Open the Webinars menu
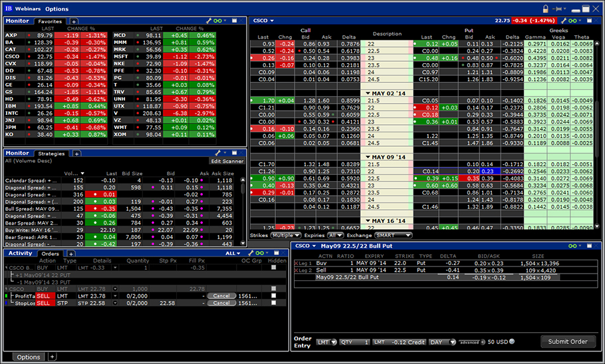Viewport: 605px width, 364px height. tap(28, 9)
